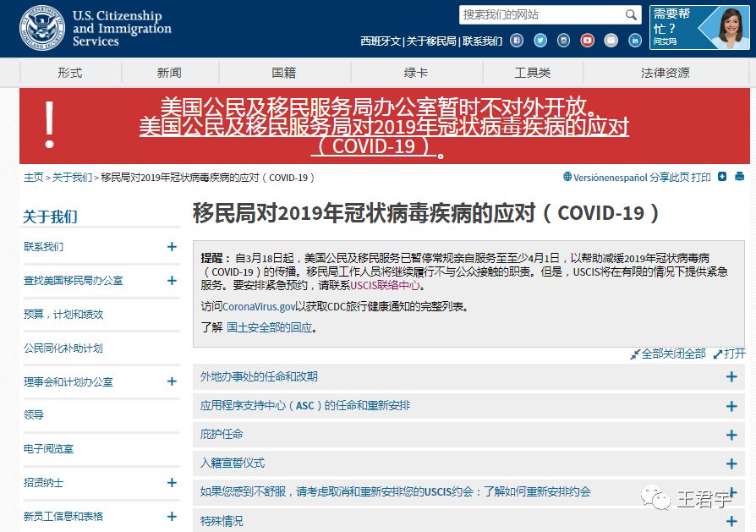756x532 pixels.
Task: Click 关于我们 in the breadcrumb
Action: point(72,178)
